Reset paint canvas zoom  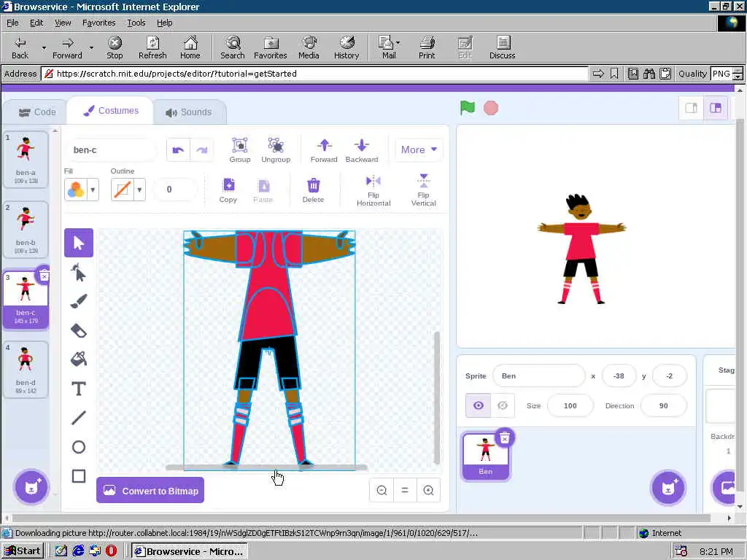(x=405, y=490)
